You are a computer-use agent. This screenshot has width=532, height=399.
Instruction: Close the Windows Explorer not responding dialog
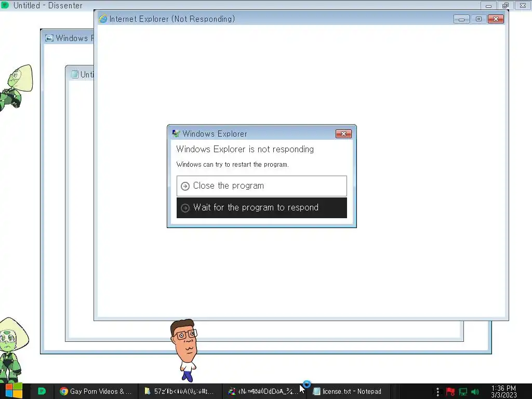[343, 134]
